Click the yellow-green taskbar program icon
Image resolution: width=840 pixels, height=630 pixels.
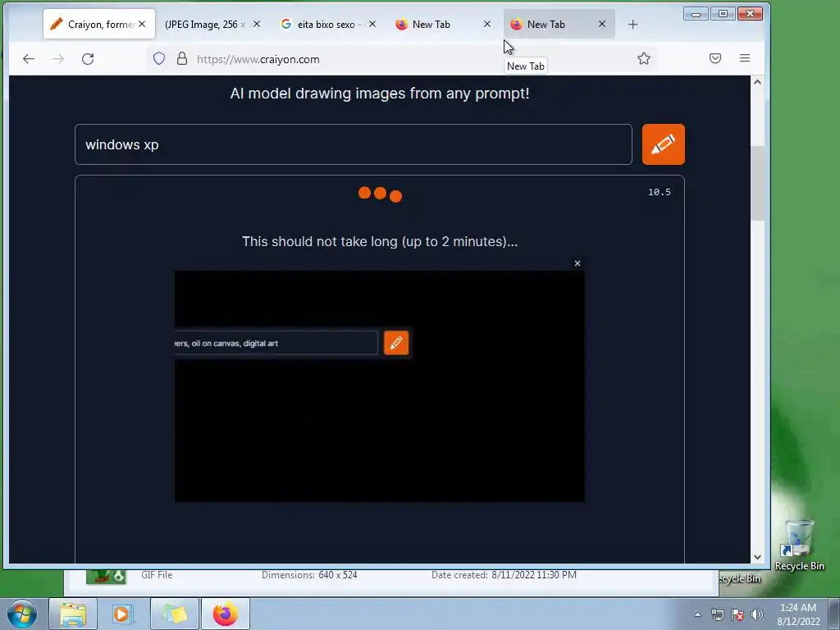coord(175,614)
